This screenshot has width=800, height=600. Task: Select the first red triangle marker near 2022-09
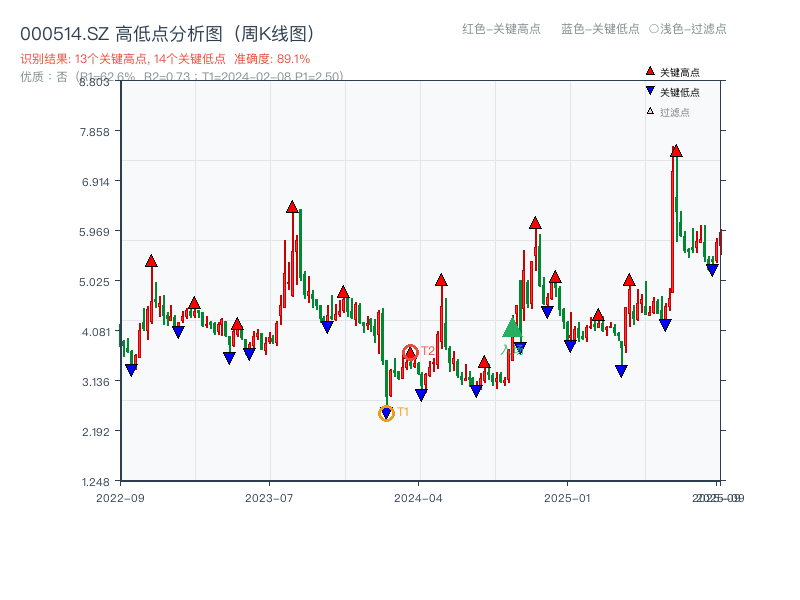coord(150,261)
